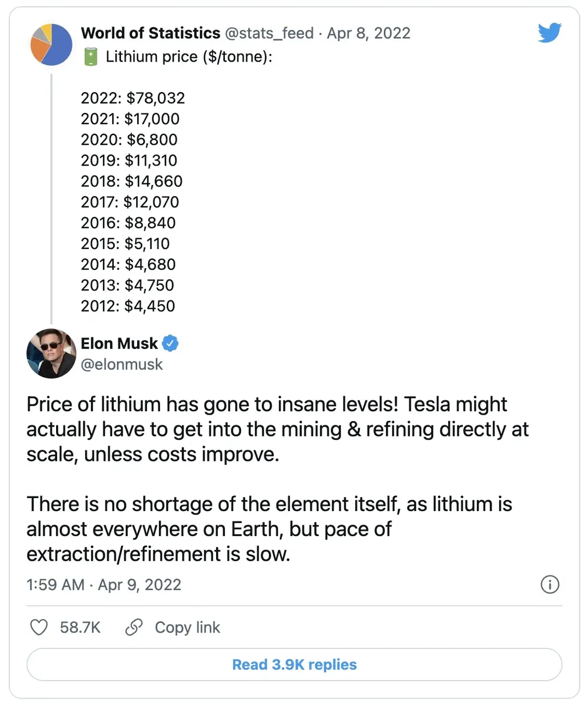Open the tweet info circle icon

(x=550, y=584)
